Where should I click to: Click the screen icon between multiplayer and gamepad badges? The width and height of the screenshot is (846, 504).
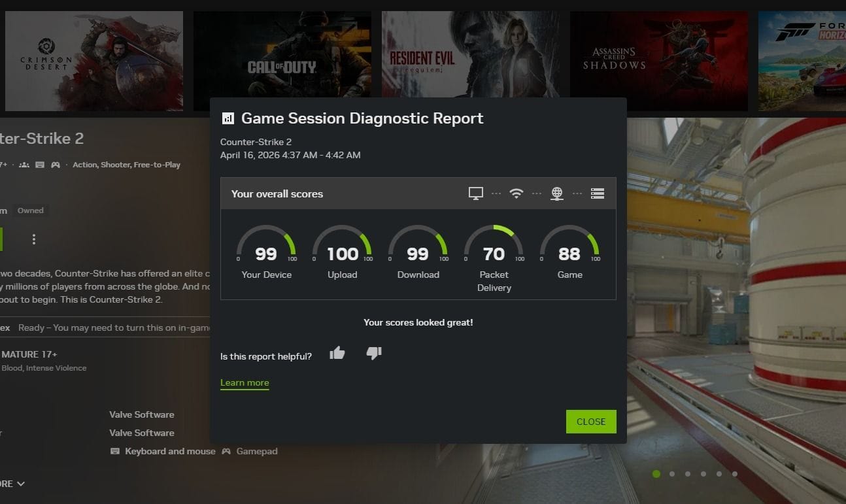point(39,164)
